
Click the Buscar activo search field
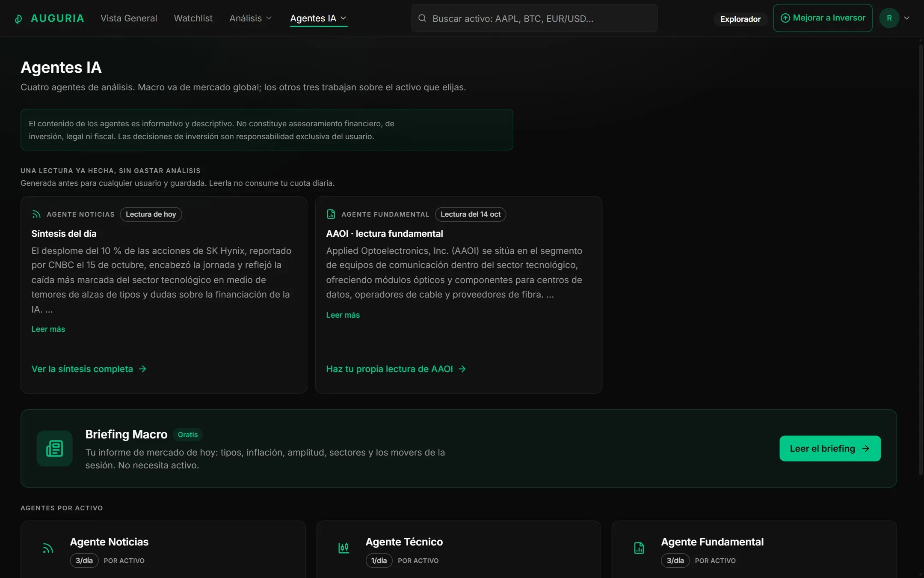pyautogui.click(x=534, y=18)
